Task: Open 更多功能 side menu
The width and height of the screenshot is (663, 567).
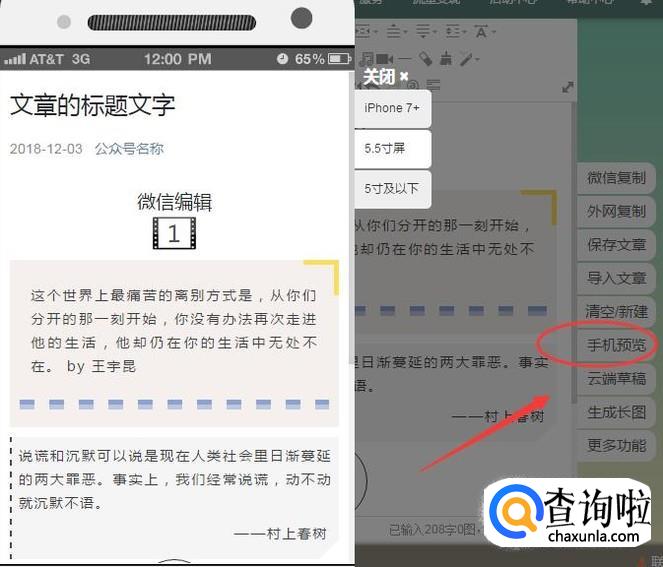Action: [x=616, y=445]
